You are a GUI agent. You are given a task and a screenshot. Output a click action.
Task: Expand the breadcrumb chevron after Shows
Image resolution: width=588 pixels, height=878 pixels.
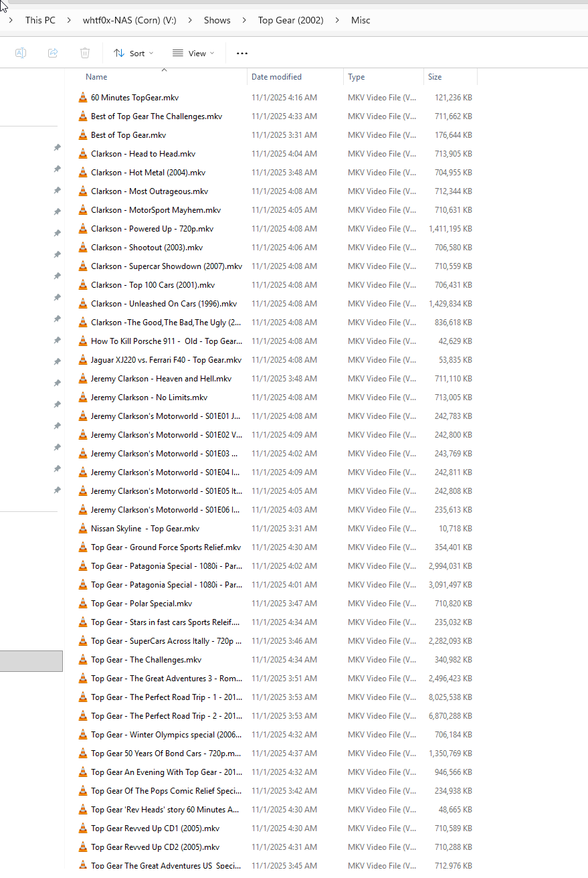coord(245,20)
